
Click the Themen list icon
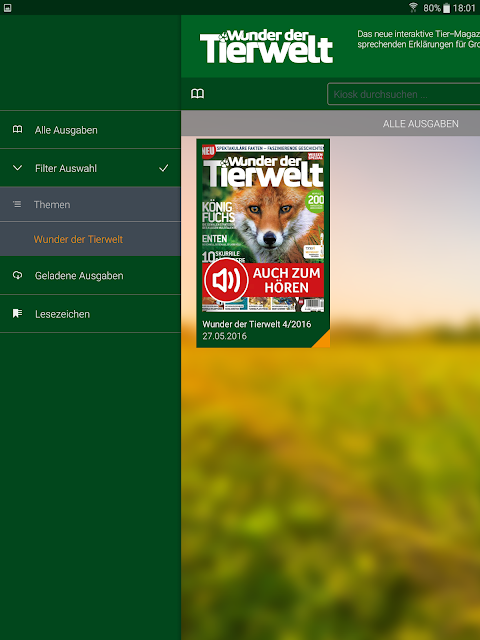tap(17, 204)
